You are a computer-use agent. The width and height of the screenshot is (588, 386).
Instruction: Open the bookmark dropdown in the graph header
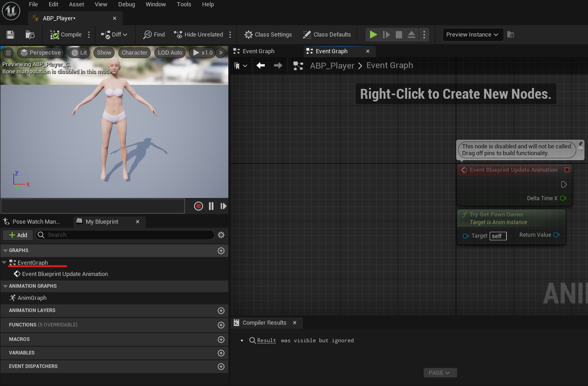[241, 66]
